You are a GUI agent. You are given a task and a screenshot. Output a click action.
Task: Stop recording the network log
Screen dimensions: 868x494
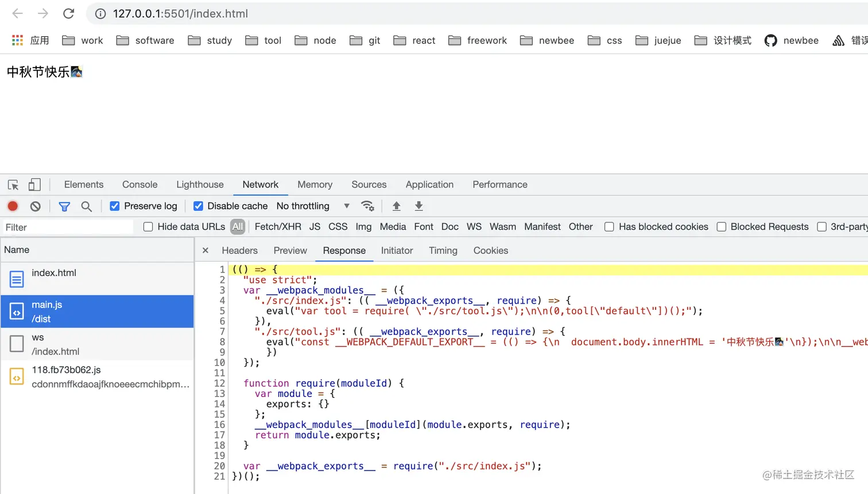(x=13, y=206)
